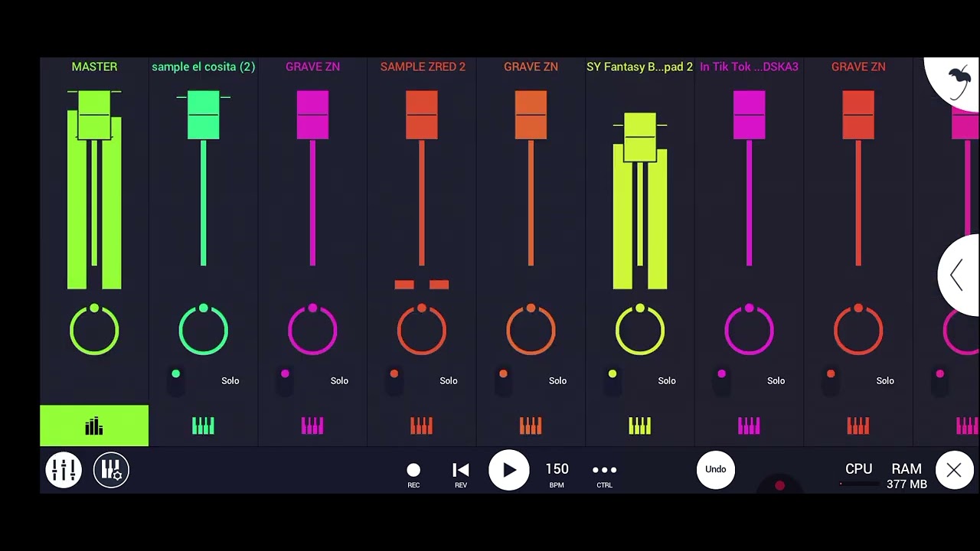Solo the SAMPLE ZRED 2 channel

click(x=449, y=380)
